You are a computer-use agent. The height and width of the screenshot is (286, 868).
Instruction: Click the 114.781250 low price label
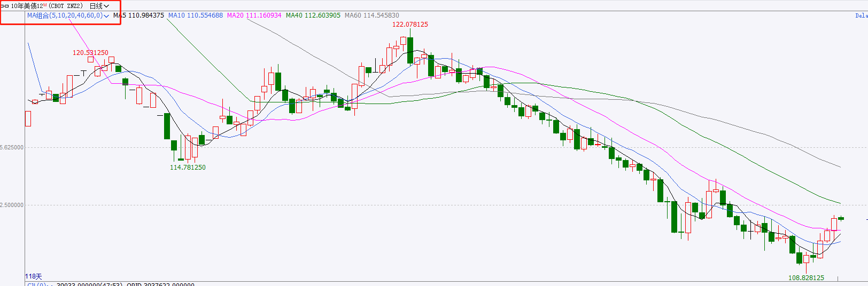point(188,168)
